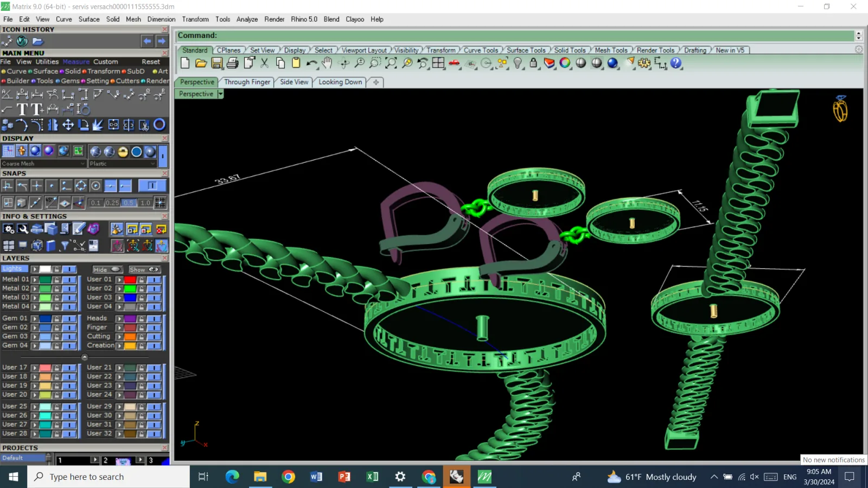The image size is (868, 488).
Task: Switch to the Side View viewport tab
Action: [294, 82]
